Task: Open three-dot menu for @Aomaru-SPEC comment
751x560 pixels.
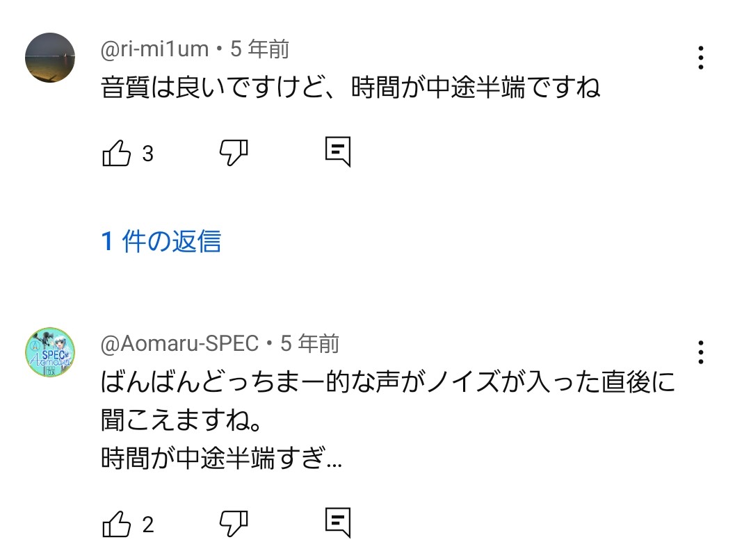Action: click(x=701, y=352)
